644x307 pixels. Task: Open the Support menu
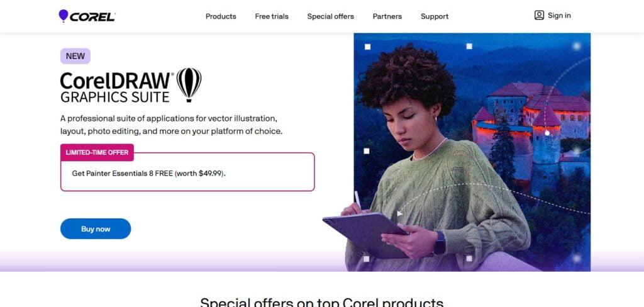click(434, 16)
